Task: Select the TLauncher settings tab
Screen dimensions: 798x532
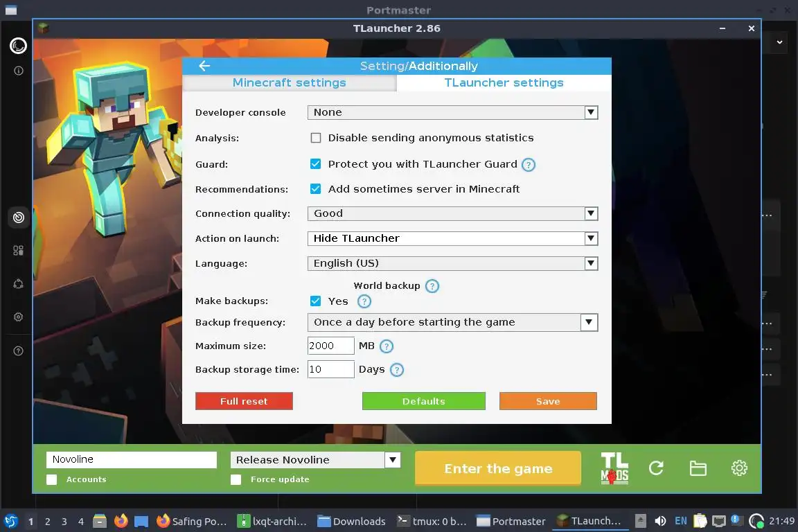Action: coord(504,83)
